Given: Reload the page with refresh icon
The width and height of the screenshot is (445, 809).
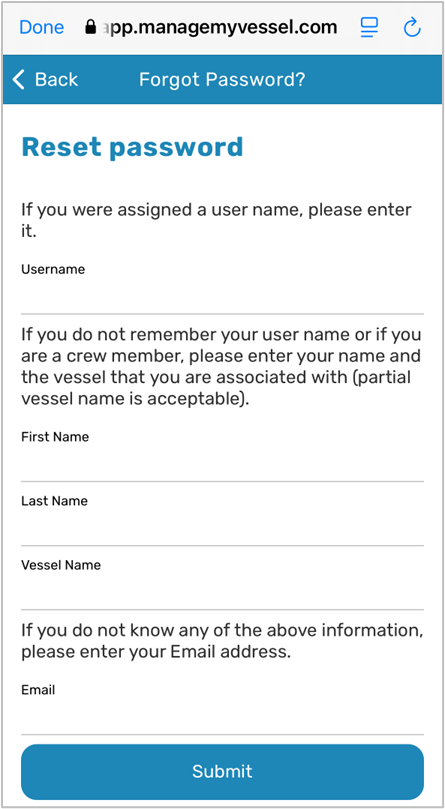Looking at the screenshot, I should 412,27.
